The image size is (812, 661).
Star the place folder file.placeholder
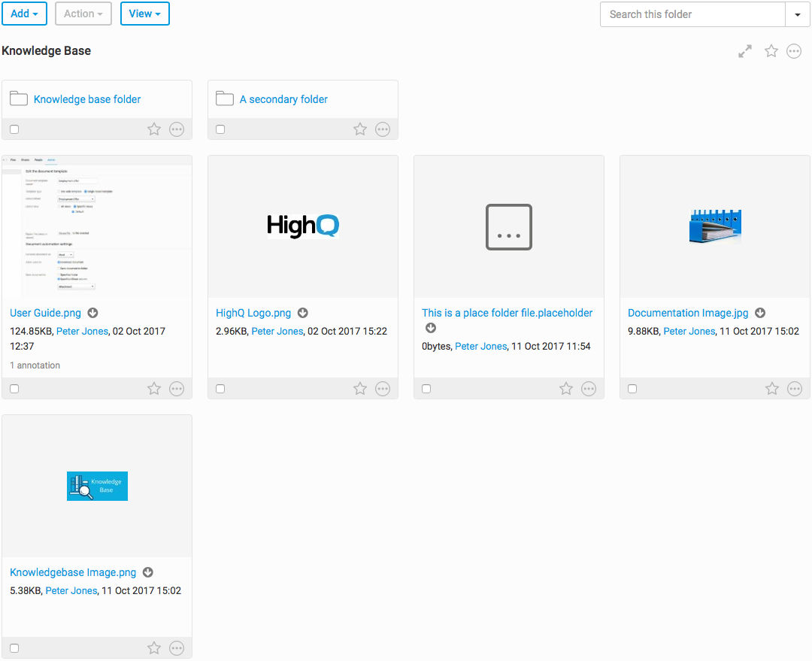tap(566, 389)
